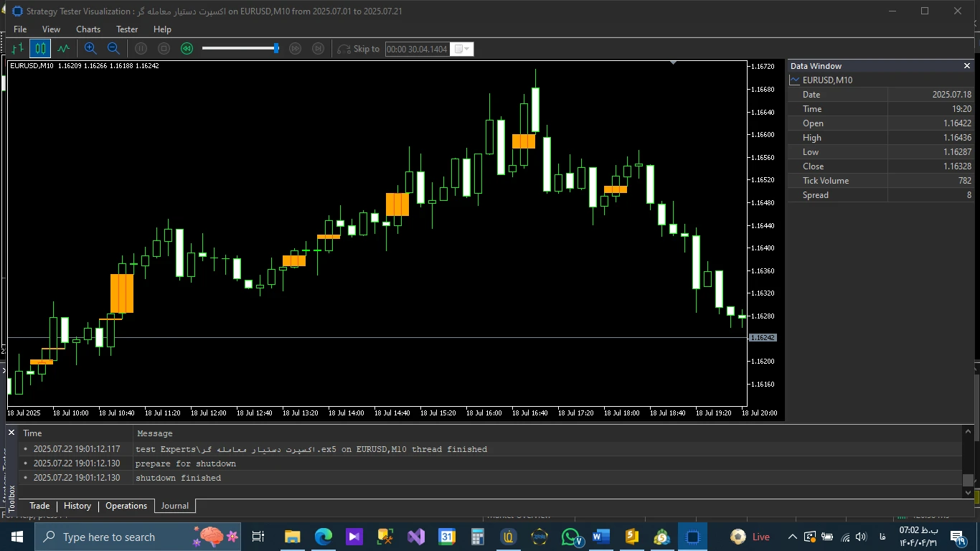Viewport: 980px width, 551px height.
Task: Zoom out on the chart
Action: (x=113, y=49)
